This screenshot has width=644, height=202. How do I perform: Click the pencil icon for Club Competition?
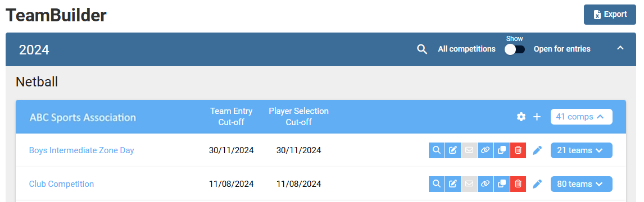[x=537, y=184]
